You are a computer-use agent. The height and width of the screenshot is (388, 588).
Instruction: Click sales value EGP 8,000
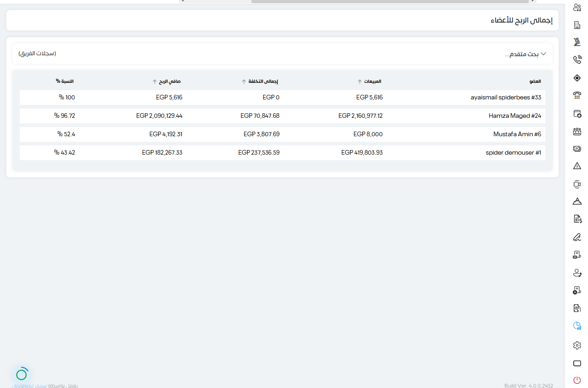click(368, 134)
